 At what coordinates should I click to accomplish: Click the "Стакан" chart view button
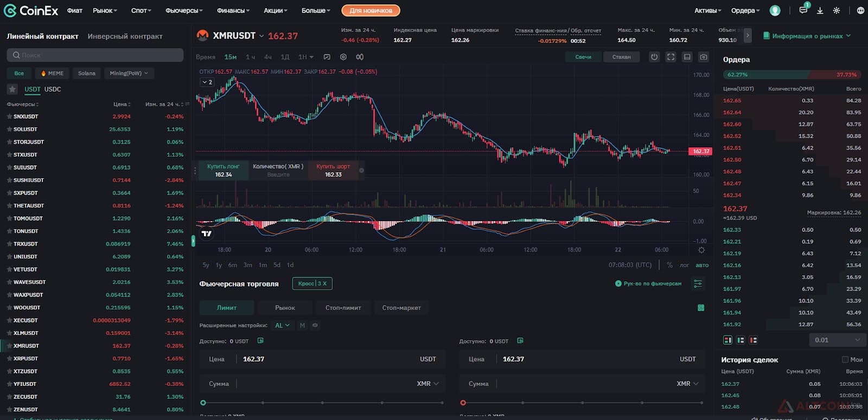pyautogui.click(x=621, y=57)
